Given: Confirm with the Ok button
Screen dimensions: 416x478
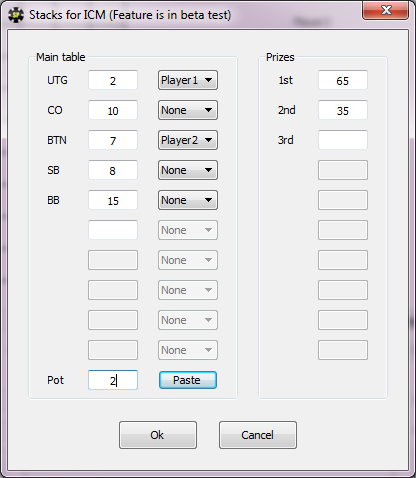Looking at the screenshot, I should (158, 435).
